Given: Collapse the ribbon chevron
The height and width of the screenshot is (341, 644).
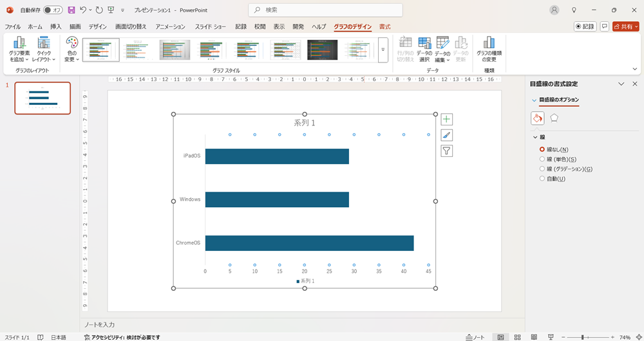Looking at the screenshot, I should pyautogui.click(x=635, y=69).
